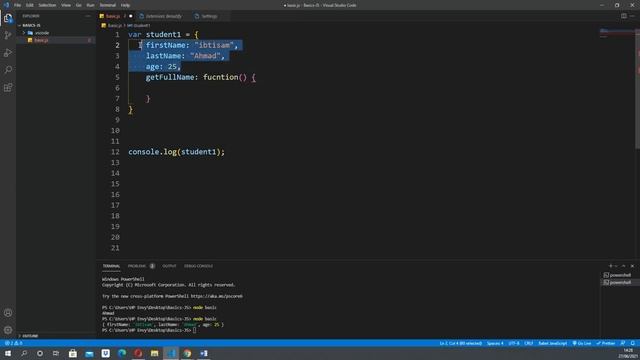Image resolution: width=640 pixels, height=360 pixels.
Task: Open the Source Control view
Action: pos(8,36)
